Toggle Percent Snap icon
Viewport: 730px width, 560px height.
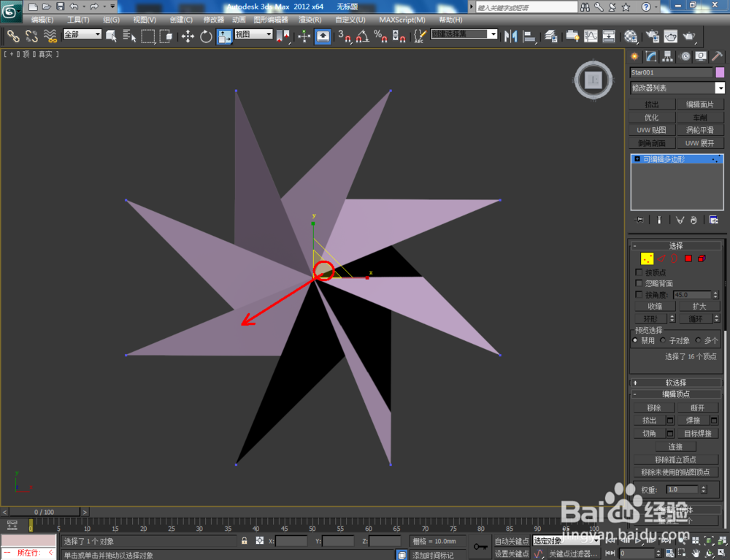tap(380, 36)
